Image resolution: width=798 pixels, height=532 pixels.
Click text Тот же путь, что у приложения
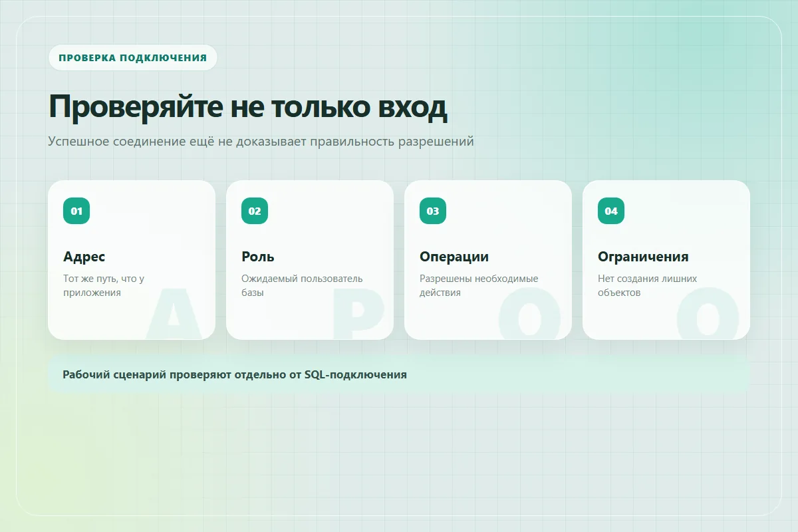(104, 285)
